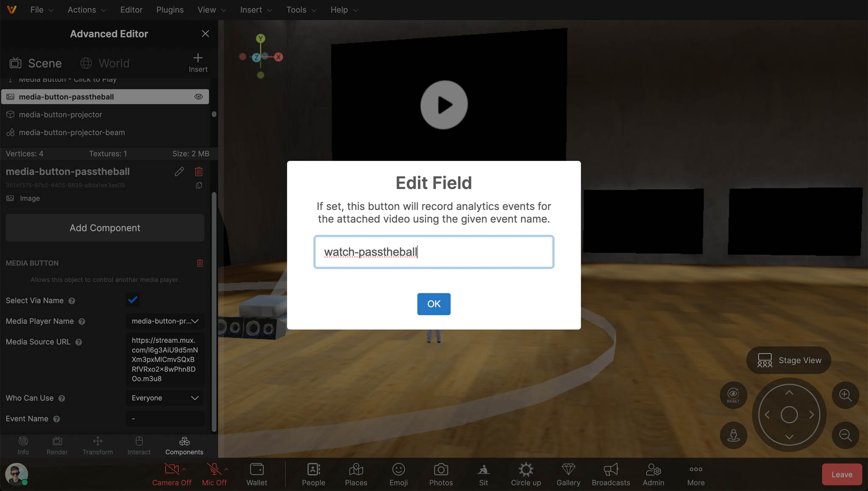Open the More options menu
The height and width of the screenshot is (491, 868).
click(696, 474)
